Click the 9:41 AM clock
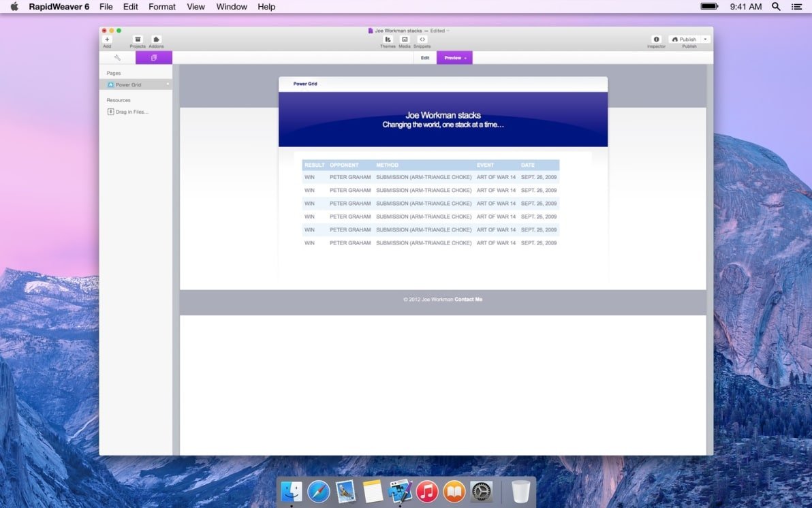 [746, 7]
